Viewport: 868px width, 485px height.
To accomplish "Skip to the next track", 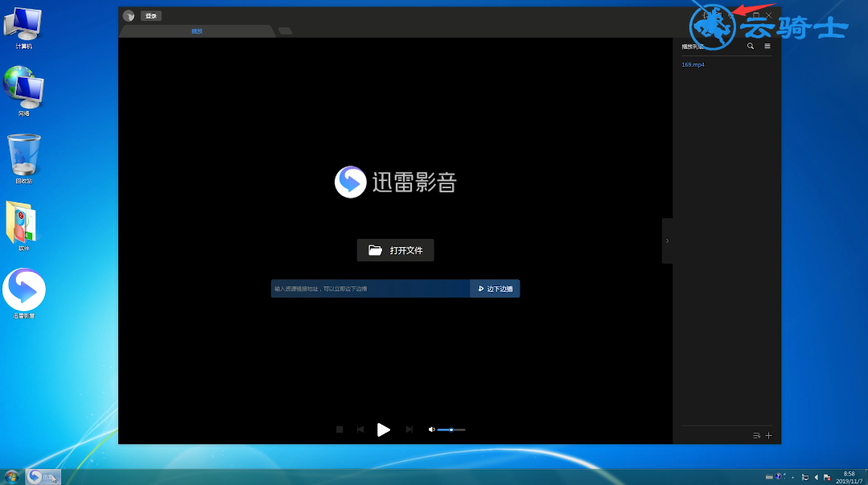I will (x=409, y=430).
